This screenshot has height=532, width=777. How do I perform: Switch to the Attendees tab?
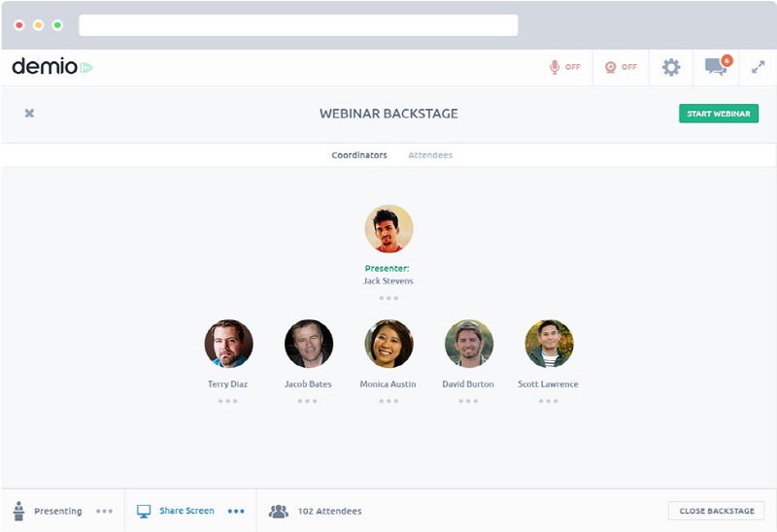[430, 155]
